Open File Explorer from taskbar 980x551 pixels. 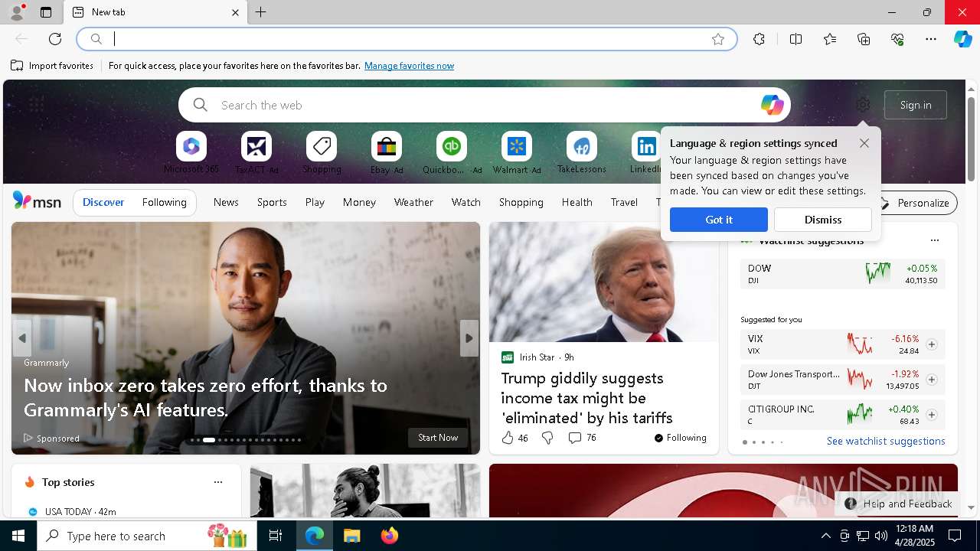click(351, 536)
